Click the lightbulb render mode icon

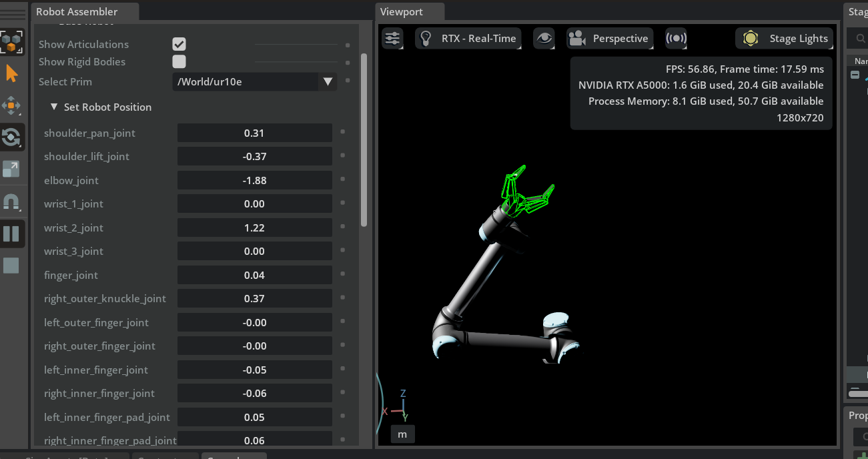(426, 39)
